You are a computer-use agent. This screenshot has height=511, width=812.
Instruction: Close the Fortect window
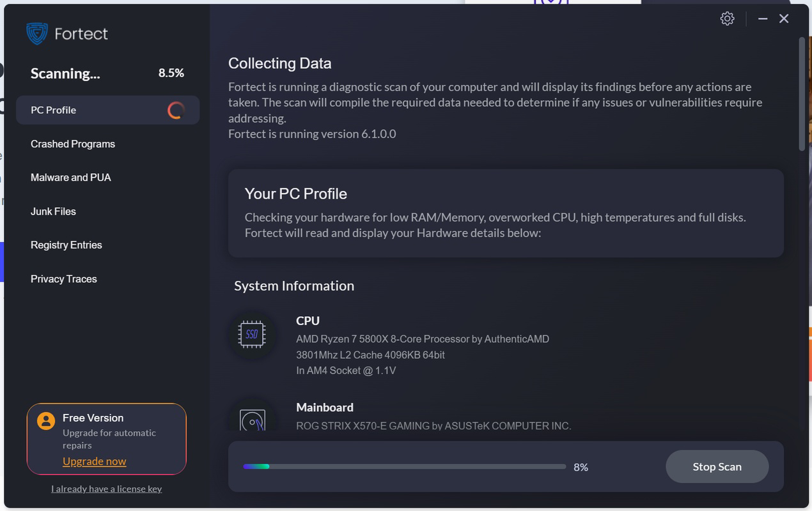tap(784, 19)
